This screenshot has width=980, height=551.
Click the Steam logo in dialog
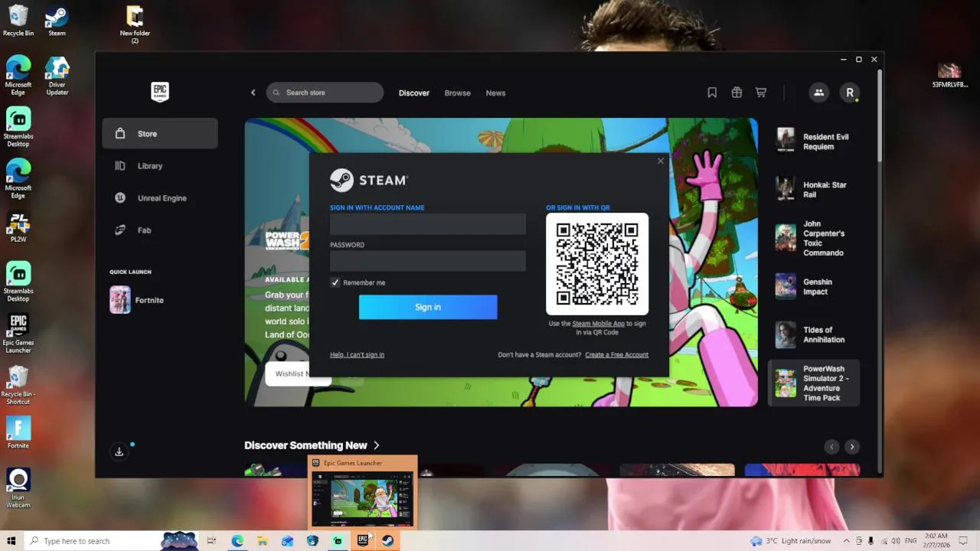coord(369,180)
